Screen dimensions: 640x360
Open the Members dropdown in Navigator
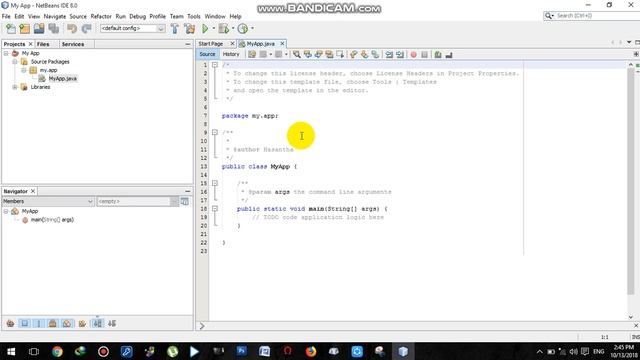click(x=48, y=201)
